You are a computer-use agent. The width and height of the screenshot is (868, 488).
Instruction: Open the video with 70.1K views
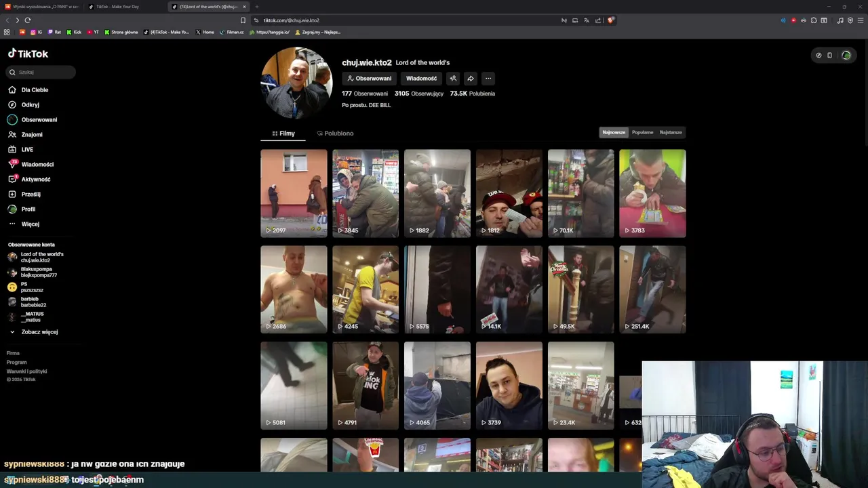point(580,193)
